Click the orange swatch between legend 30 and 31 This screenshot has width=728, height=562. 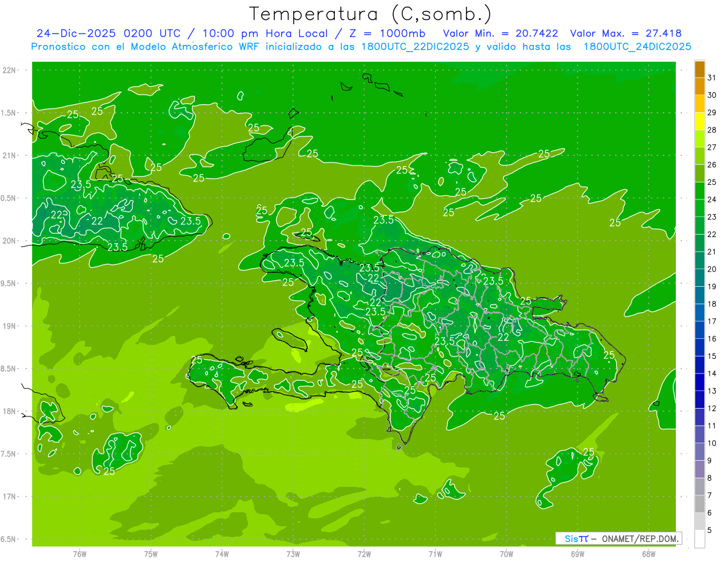(x=699, y=86)
